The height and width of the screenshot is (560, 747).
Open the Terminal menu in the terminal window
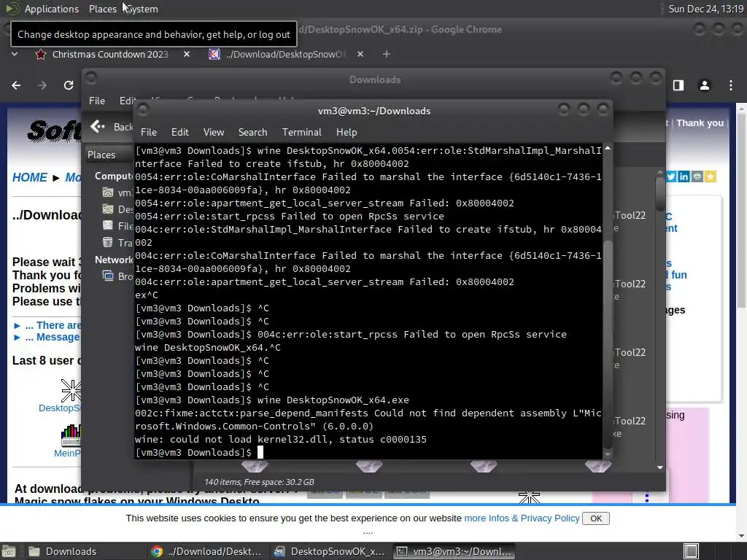tap(301, 133)
